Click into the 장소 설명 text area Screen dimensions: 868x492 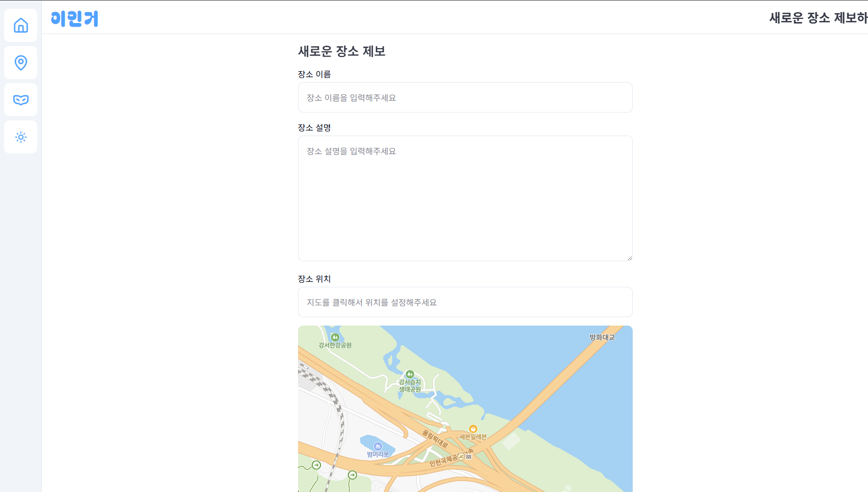pos(465,198)
